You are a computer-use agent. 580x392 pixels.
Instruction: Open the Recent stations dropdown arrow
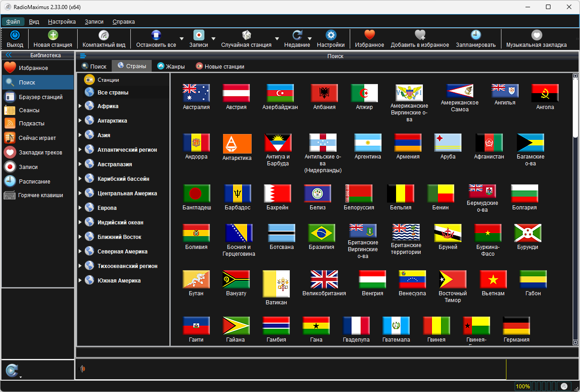point(310,39)
